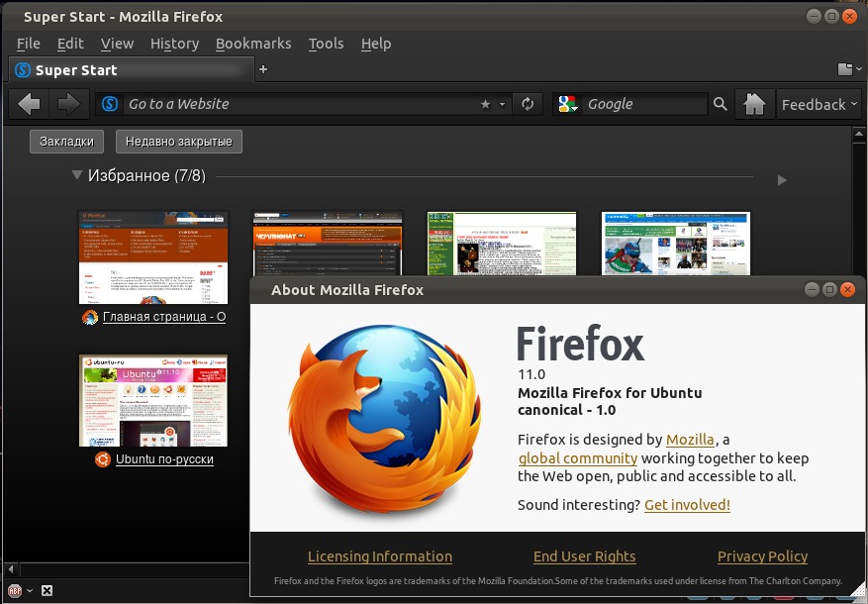
Task: Open a new tab with the plus button
Action: click(x=263, y=69)
